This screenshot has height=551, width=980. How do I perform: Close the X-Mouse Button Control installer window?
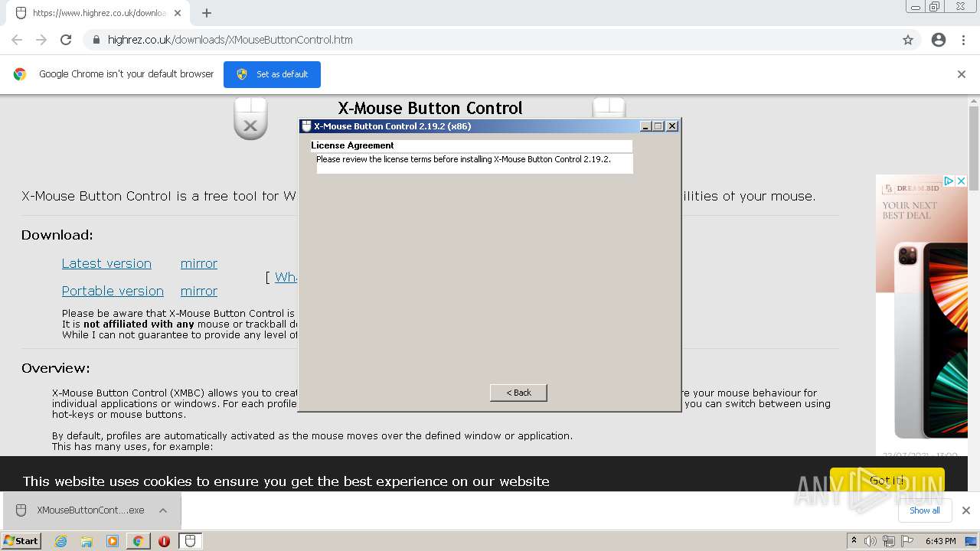pos(672,126)
